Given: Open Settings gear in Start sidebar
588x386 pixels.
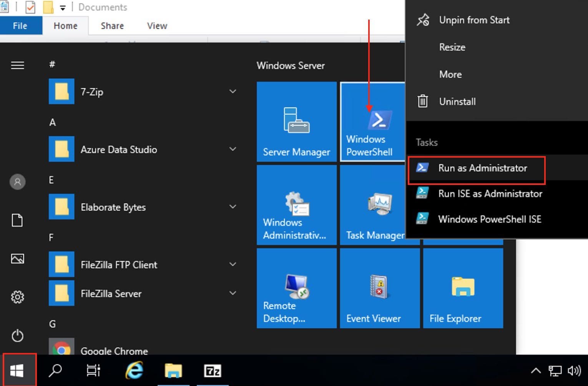Looking at the screenshot, I should tap(17, 297).
